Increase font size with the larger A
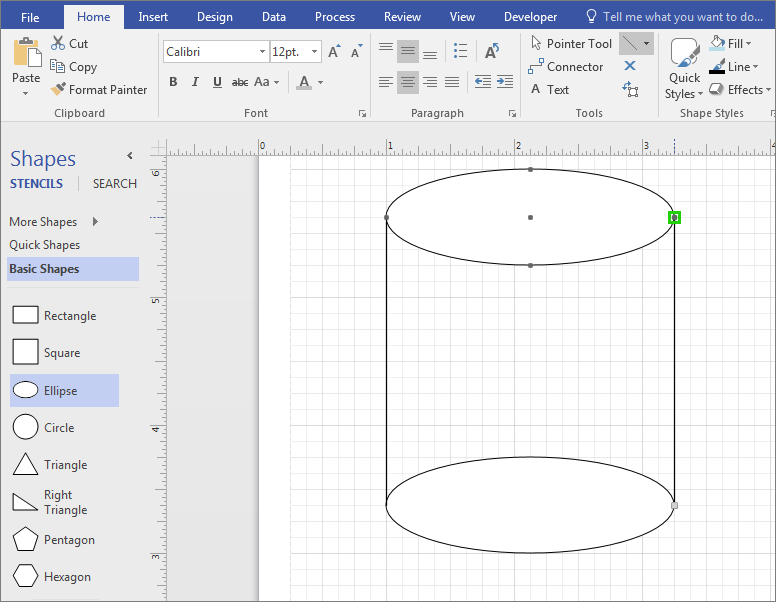This screenshot has width=776, height=602. tap(334, 51)
